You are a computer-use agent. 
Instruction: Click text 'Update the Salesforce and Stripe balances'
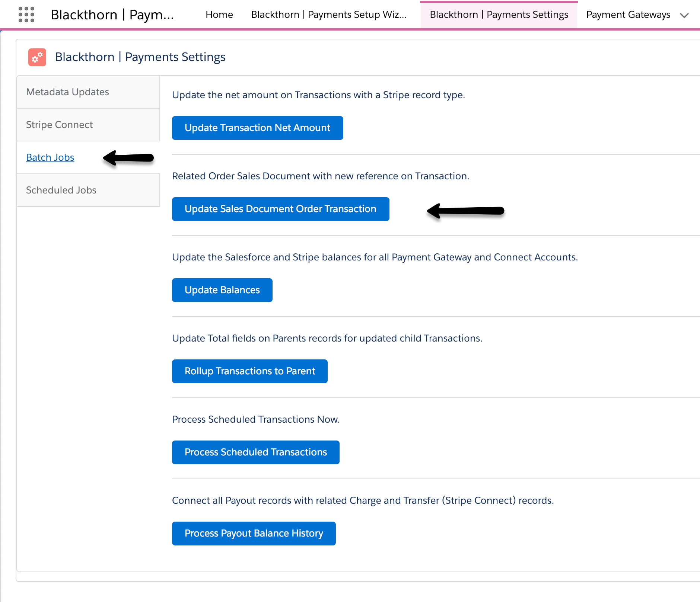pos(375,257)
